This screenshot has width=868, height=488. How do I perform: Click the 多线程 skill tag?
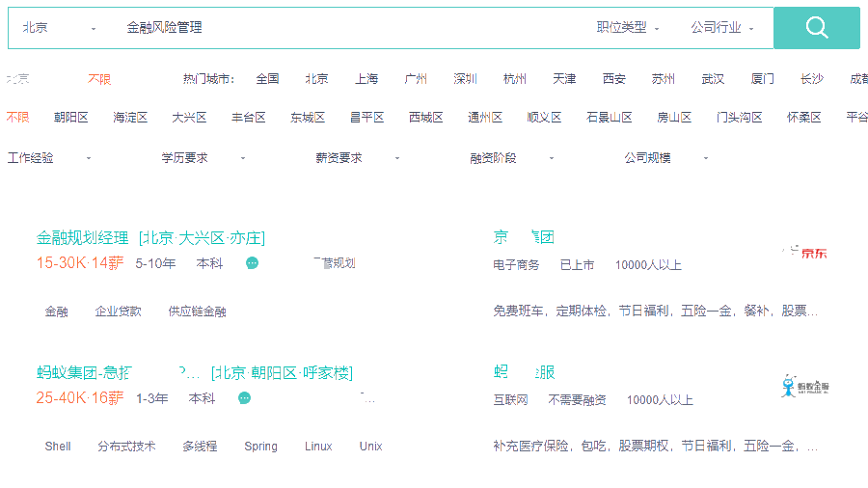click(x=200, y=447)
